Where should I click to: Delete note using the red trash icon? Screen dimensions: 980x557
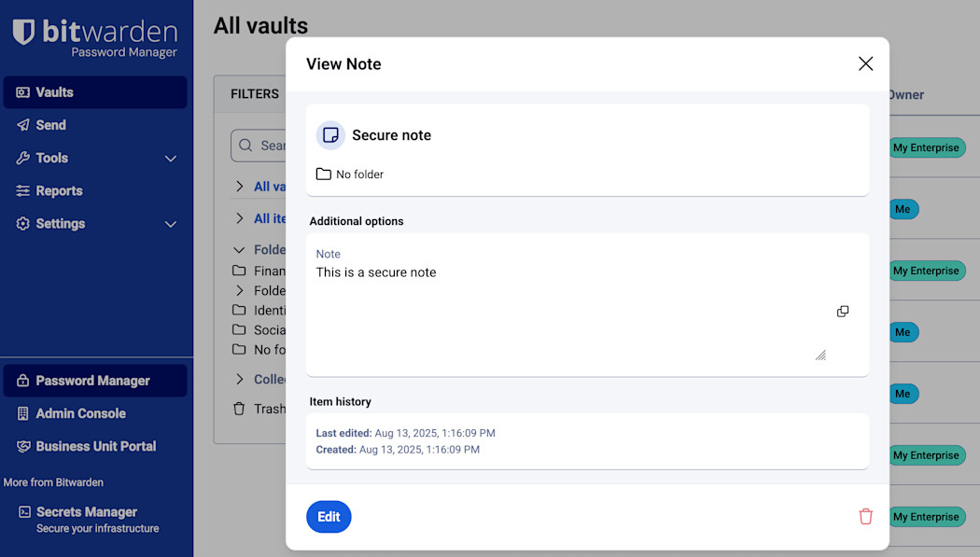coord(865,516)
